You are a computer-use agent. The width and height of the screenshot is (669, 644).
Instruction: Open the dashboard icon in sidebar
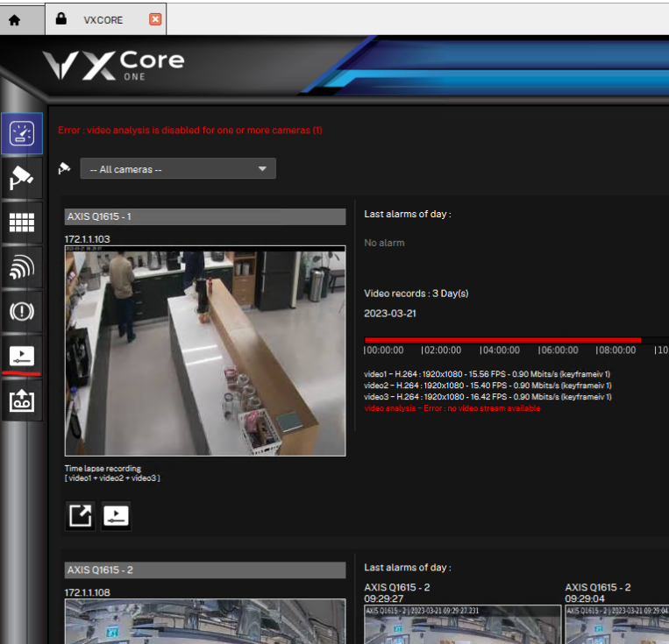(x=22, y=133)
